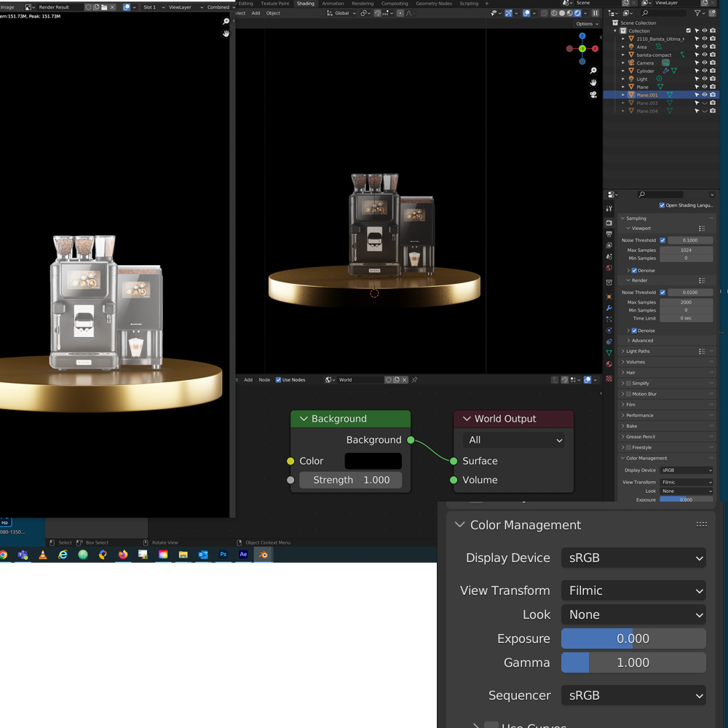The width and height of the screenshot is (728, 728).
Task: Open the Material properties sphere tab
Action: pos(609,364)
